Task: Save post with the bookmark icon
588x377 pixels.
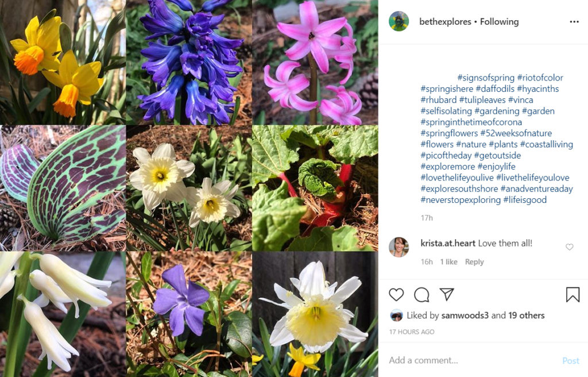Action: 572,295
